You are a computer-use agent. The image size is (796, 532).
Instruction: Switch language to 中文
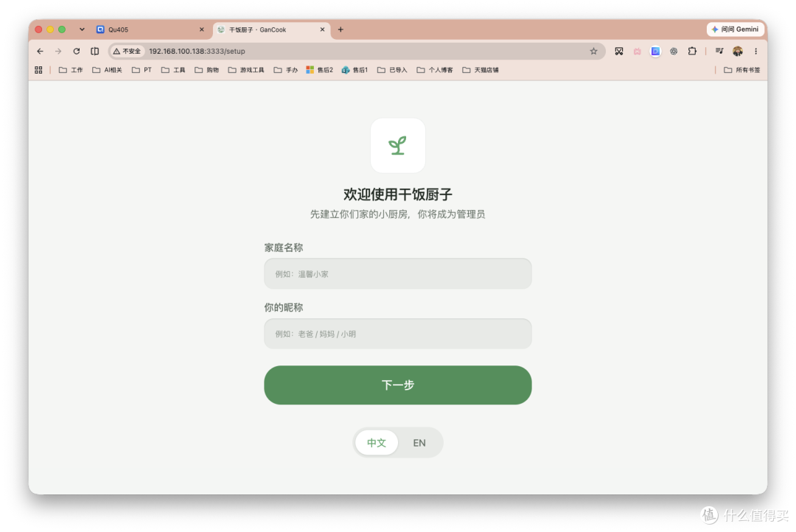(376, 443)
